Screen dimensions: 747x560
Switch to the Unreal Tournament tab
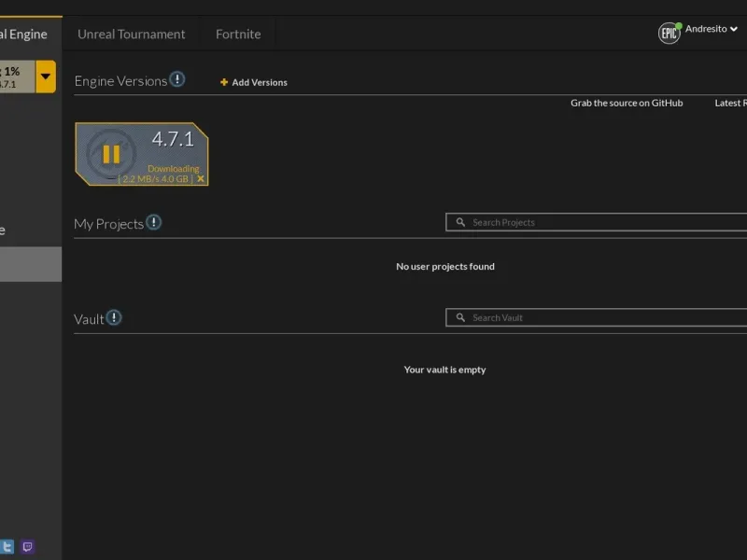pyautogui.click(x=131, y=35)
